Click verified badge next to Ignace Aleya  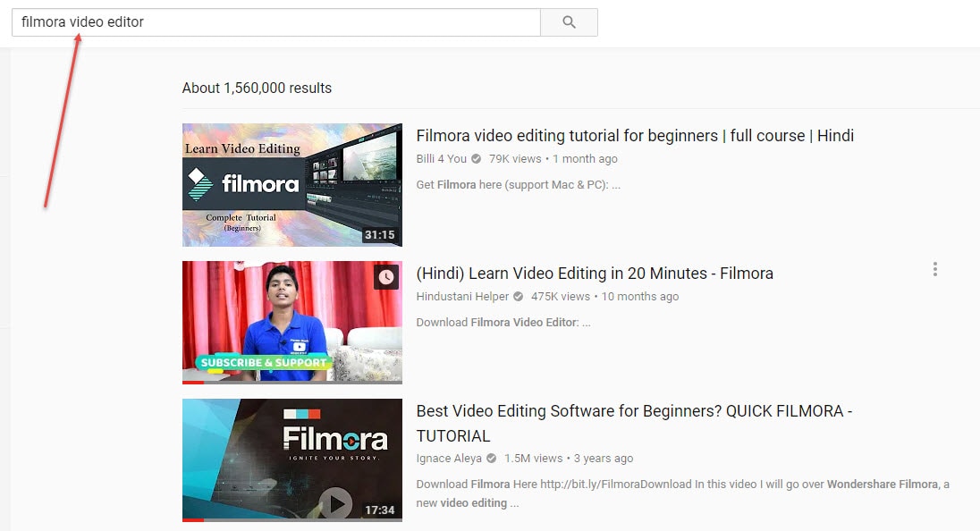[x=491, y=458]
